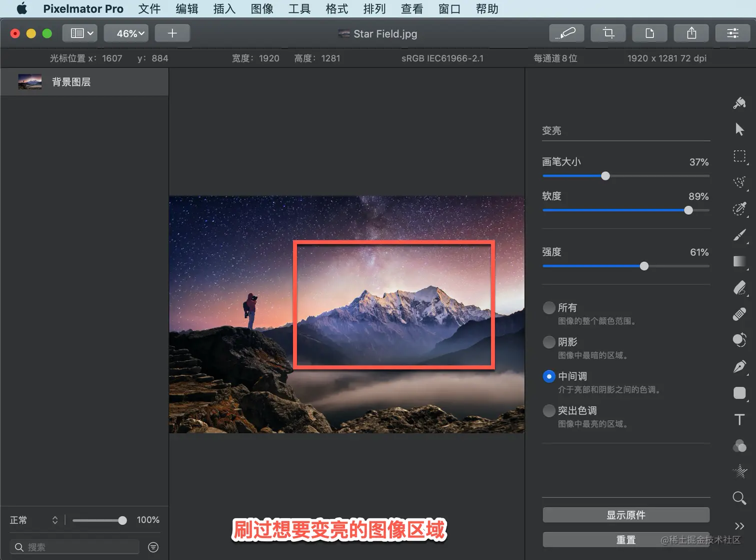Open the 插入 menu

(224, 9)
